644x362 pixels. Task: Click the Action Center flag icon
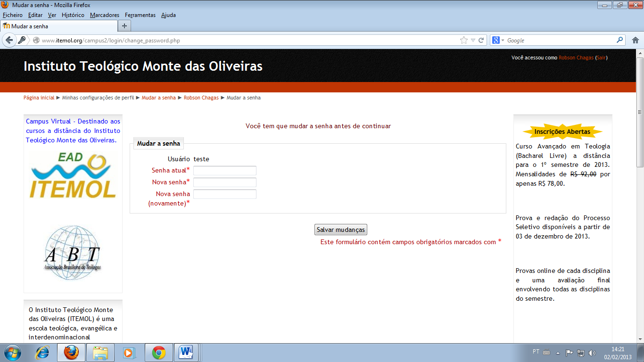click(x=569, y=353)
